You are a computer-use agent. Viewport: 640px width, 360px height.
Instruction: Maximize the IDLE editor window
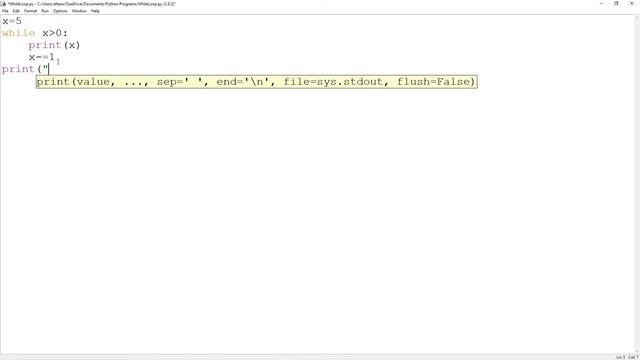coord(616,4)
